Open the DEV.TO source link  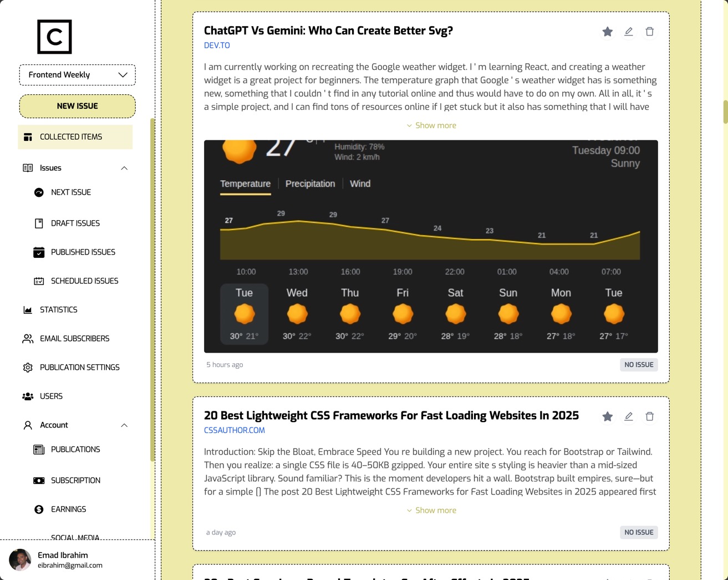217,45
